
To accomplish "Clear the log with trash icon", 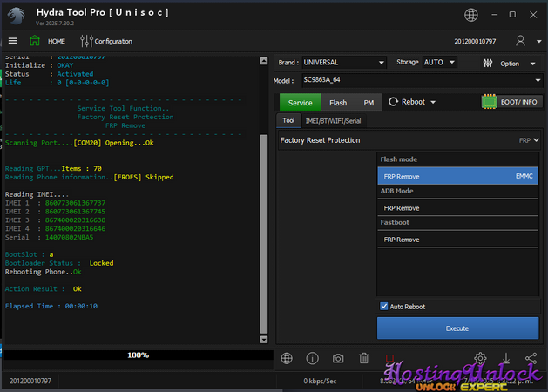I will click(x=364, y=358).
